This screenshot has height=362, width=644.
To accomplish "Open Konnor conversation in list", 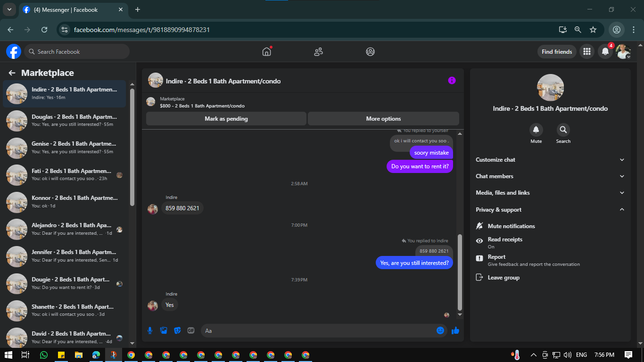I will [x=65, y=202].
